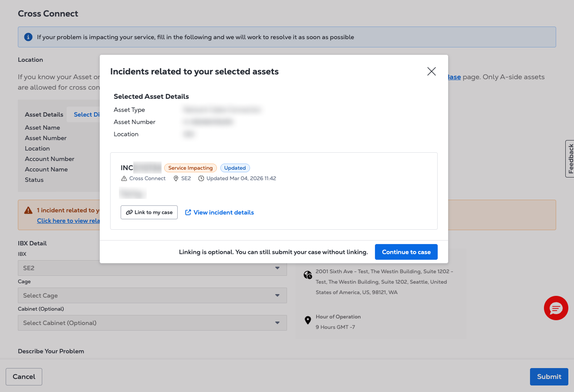Open the Select Cage dropdown

coord(152,295)
